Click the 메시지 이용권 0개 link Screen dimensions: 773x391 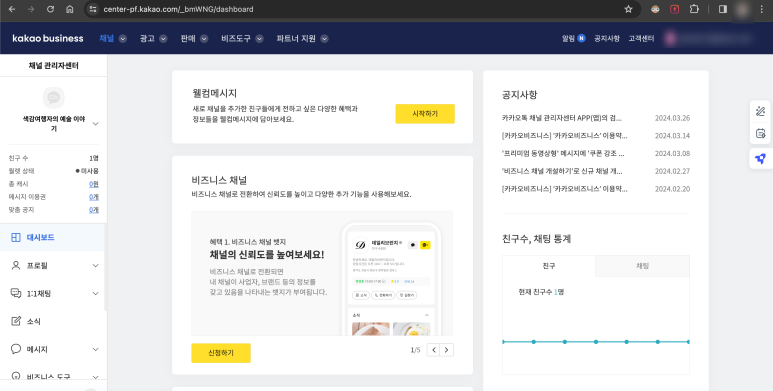coord(94,197)
